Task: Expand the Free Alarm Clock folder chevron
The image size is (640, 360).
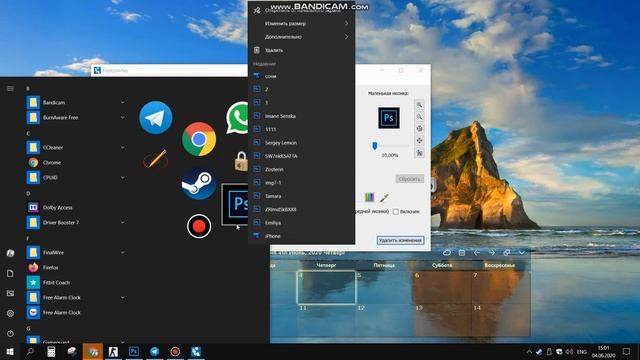Action: coord(122,298)
